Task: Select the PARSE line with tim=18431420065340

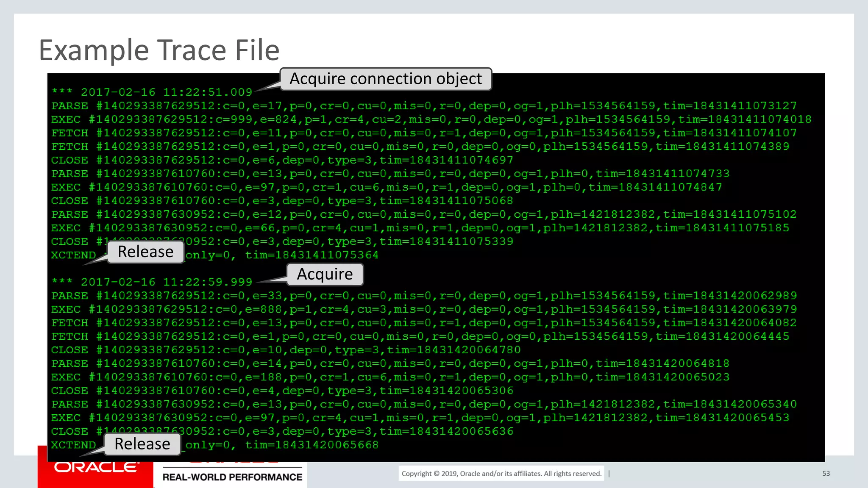Action: pos(424,404)
